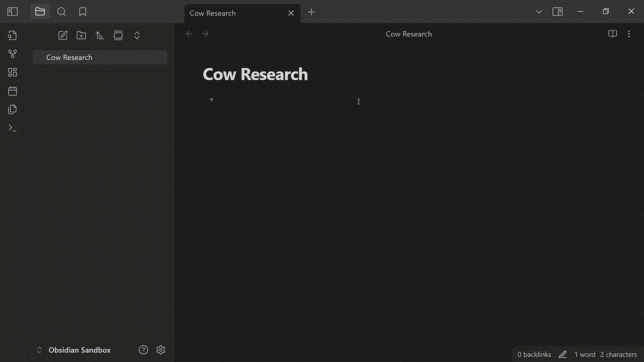The width and height of the screenshot is (644, 362).
Task: Expand the right sidebar
Action: click(x=557, y=11)
